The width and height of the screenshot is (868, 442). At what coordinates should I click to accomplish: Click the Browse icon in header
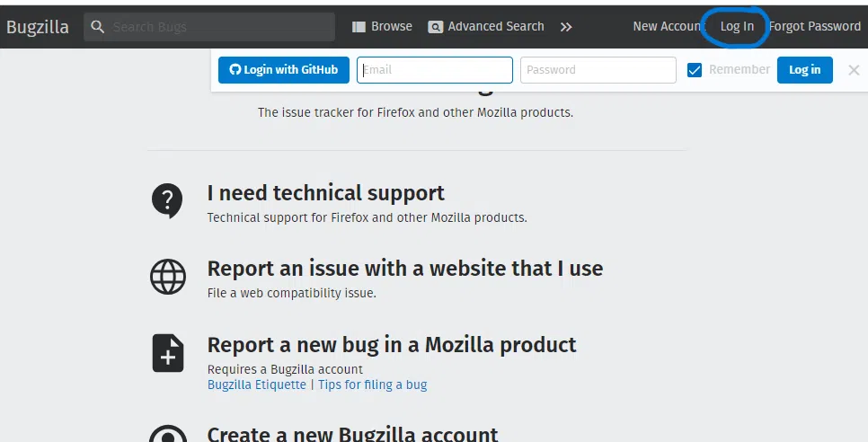coord(359,27)
